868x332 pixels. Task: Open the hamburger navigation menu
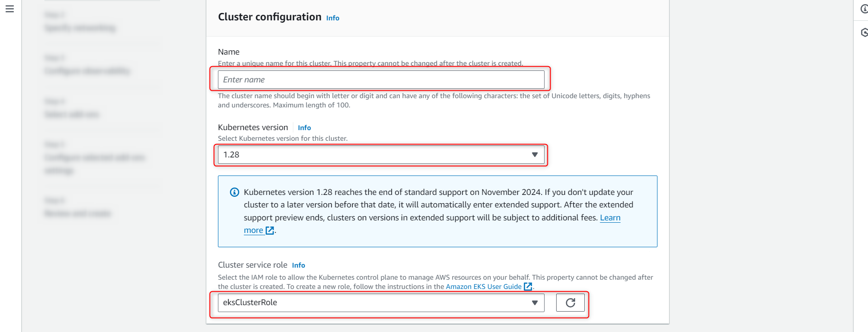pos(10,8)
